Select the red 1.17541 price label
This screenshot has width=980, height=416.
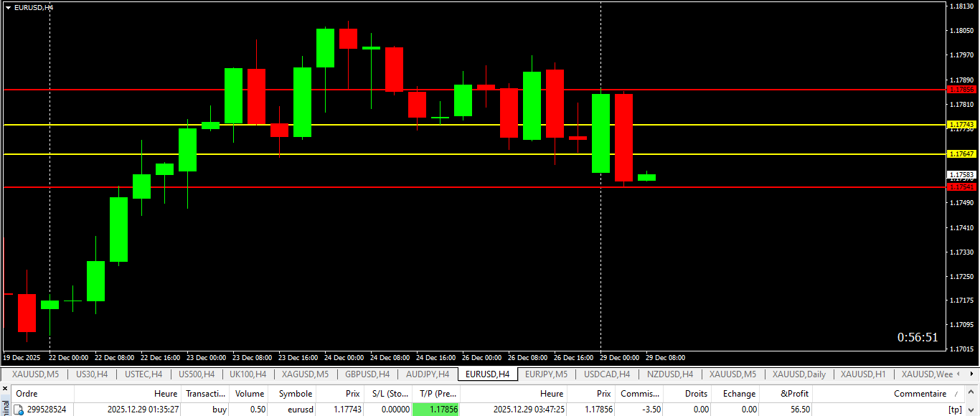coord(961,186)
